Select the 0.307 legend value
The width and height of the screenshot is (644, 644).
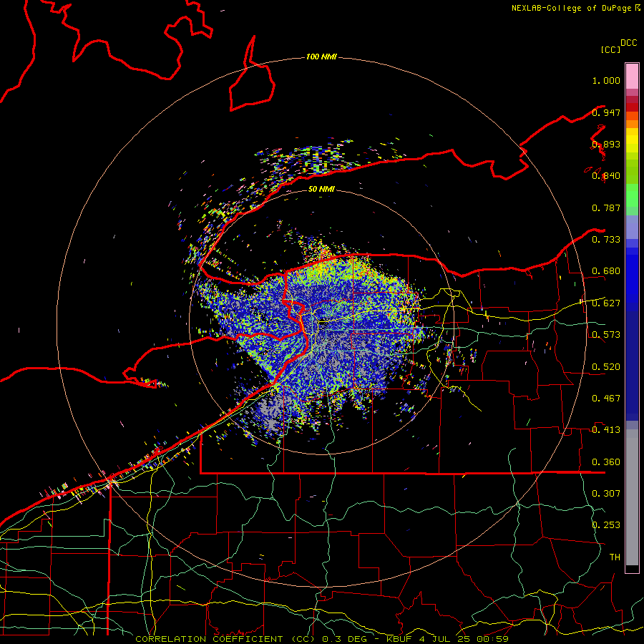coord(606,493)
